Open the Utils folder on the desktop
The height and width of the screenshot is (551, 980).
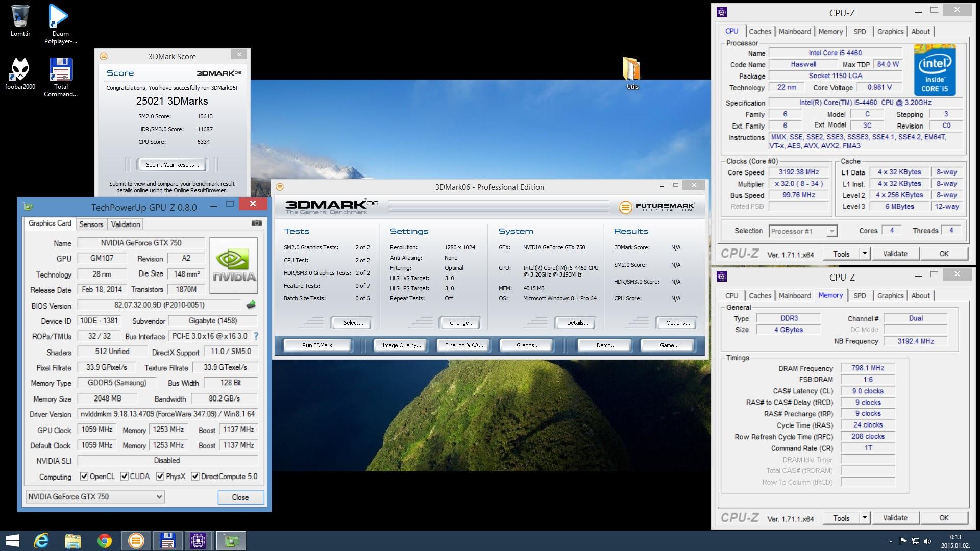632,73
